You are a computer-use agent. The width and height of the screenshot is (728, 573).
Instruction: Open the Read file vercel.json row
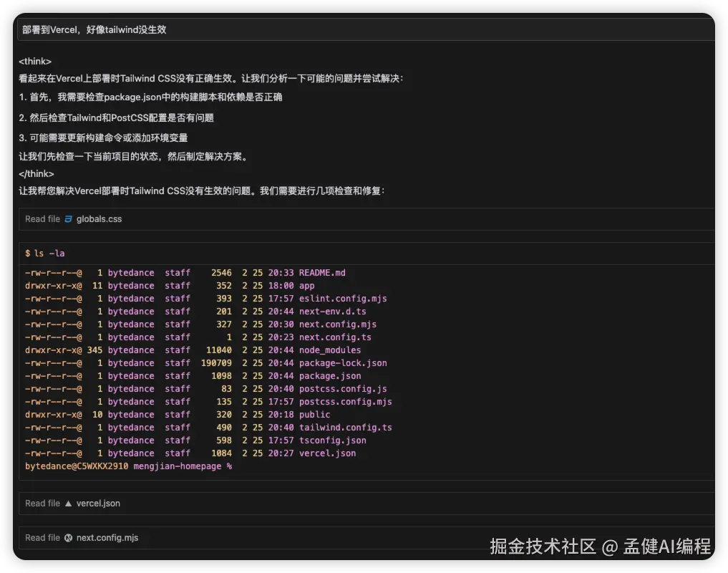tap(367, 504)
